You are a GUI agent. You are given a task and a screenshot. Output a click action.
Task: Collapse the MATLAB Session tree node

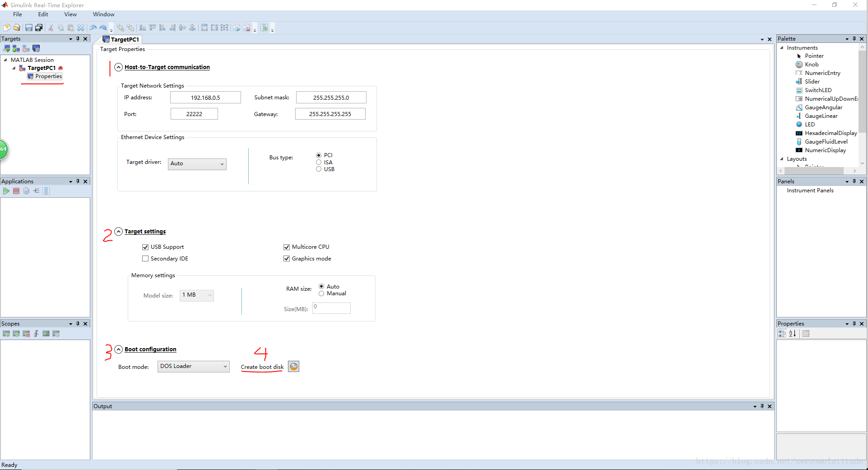coord(5,60)
